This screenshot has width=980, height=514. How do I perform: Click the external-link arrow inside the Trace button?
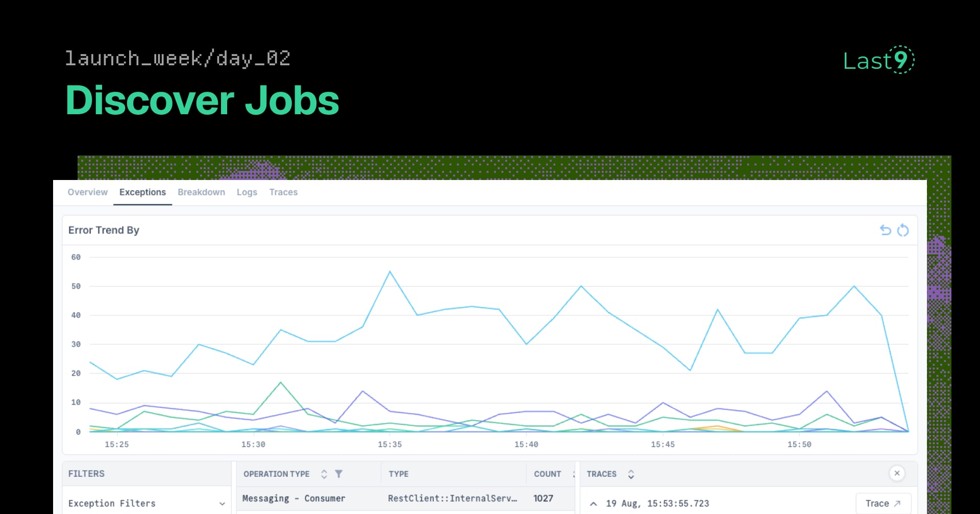[898, 503]
